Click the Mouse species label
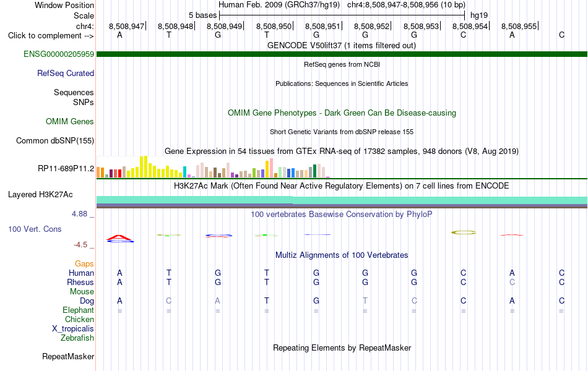Screen dimensions: 588x371 82,292
